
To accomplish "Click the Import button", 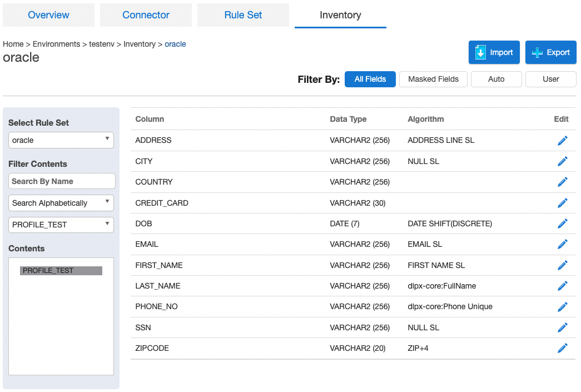I will pyautogui.click(x=494, y=52).
